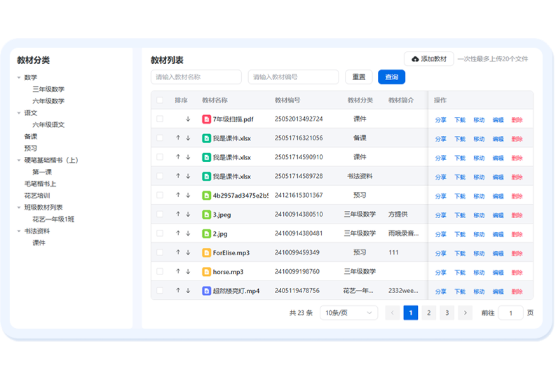Select the checkbox of 4b2957ad3475e2b5 file
The height and width of the screenshot is (380, 555).
point(160,195)
